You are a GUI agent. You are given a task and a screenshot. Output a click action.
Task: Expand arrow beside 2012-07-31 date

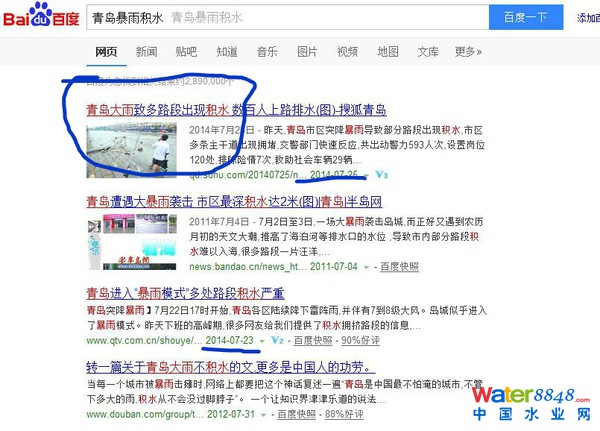tap(263, 415)
